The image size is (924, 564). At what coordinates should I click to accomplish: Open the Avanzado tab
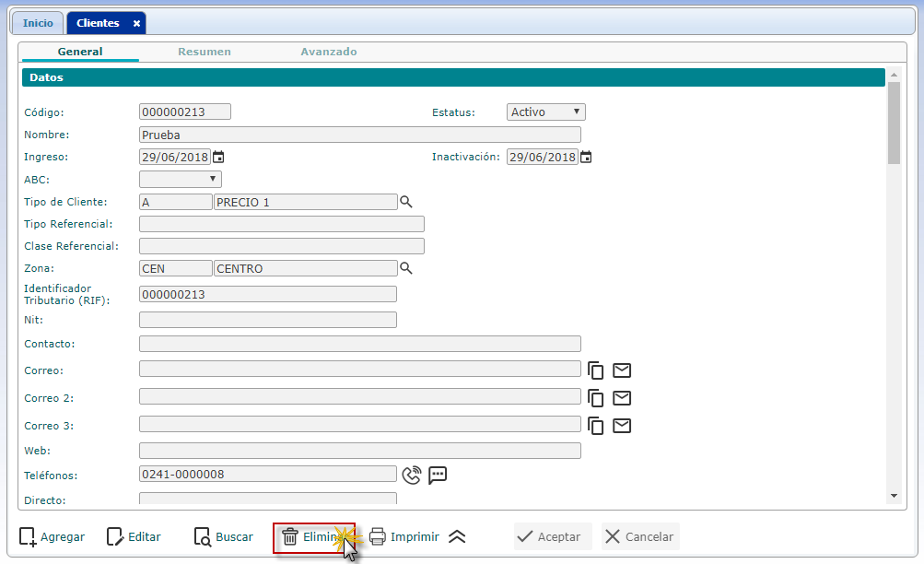tap(329, 52)
